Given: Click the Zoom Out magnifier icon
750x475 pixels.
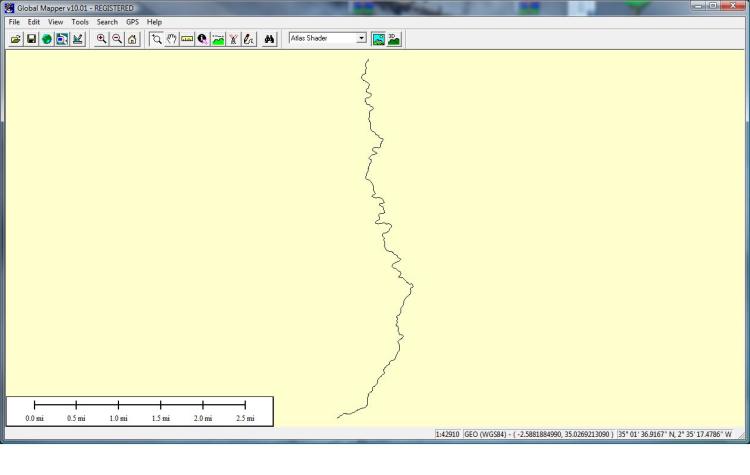Looking at the screenshot, I should (117, 38).
